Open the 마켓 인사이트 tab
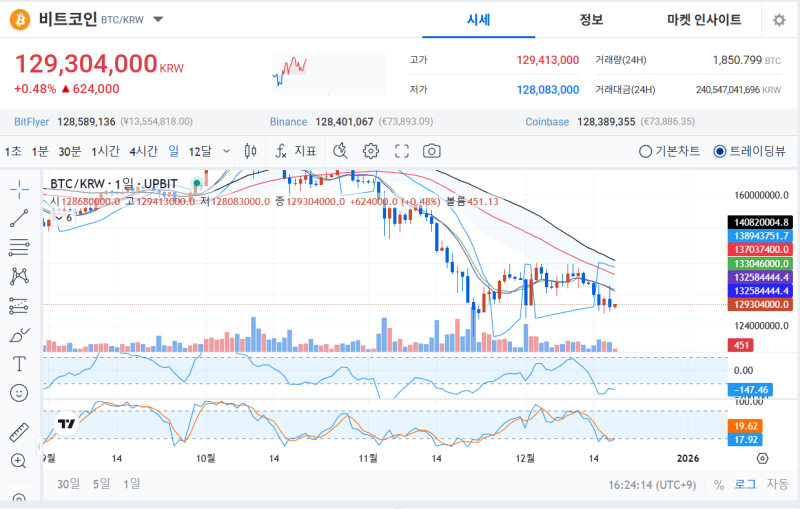The image size is (800, 509). click(704, 20)
